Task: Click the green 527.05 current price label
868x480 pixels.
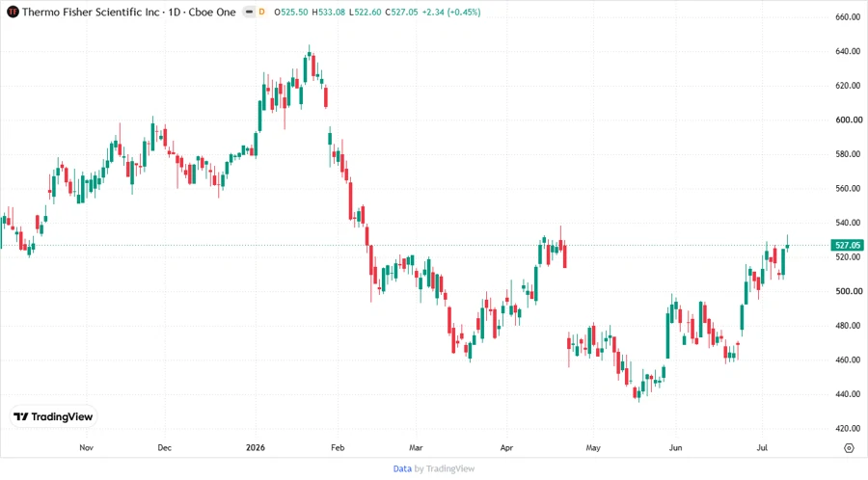Action: pos(848,245)
